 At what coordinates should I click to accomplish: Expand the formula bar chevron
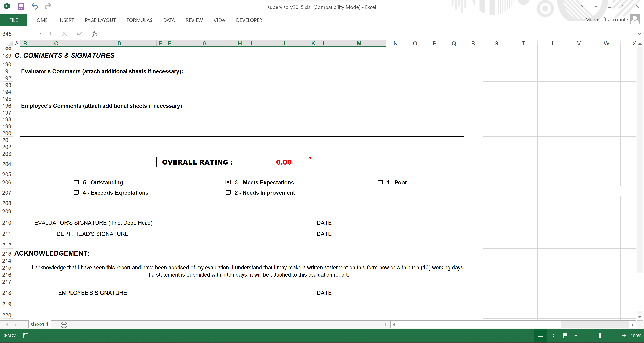pos(639,34)
